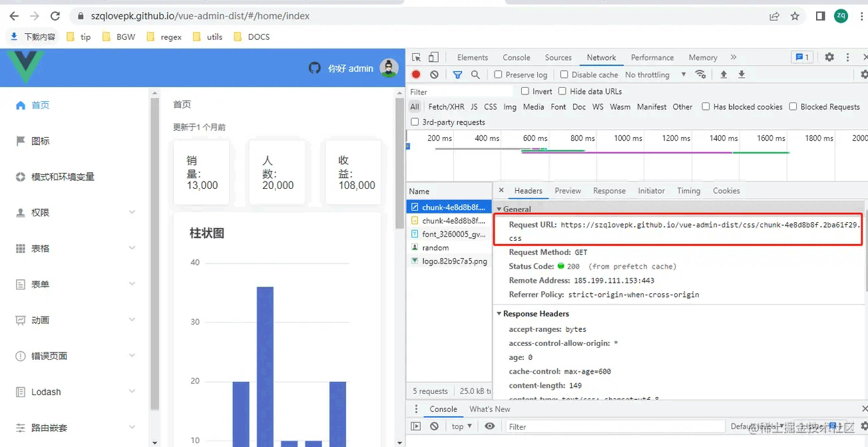This screenshot has width=868, height=447.
Task: Enable the Preserve log checkbox
Action: click(x=498, y=74)
